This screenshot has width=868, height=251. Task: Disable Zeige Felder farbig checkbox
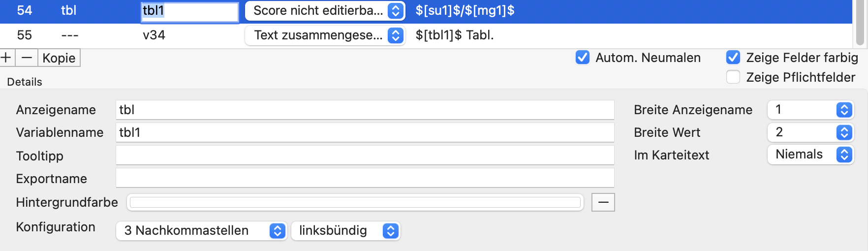[733, 58]
